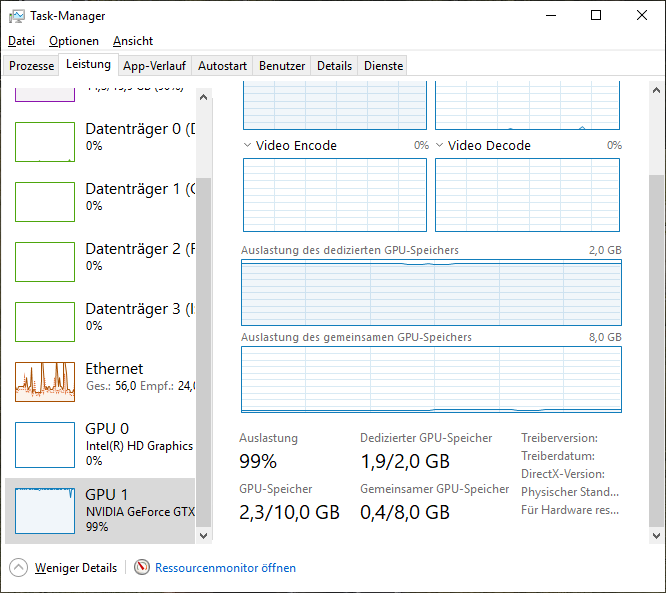Click the 2,3/10,0 GB GPU-Speicher value

pyautogui.click(x=289, y=512)
